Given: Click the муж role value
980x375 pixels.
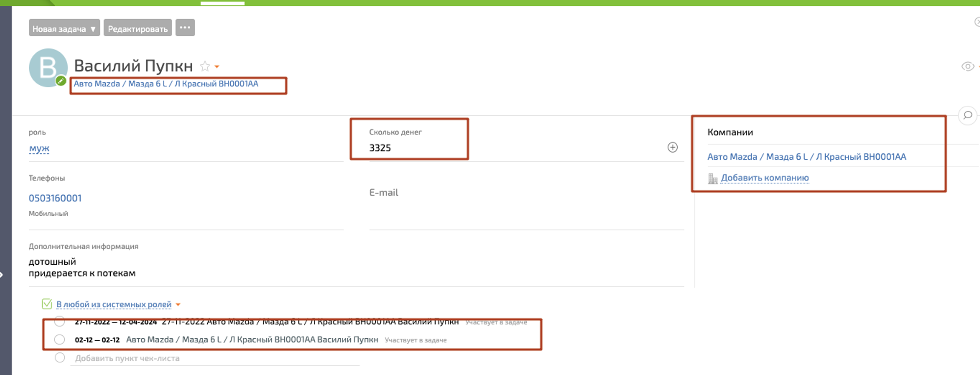Looking at the screenshot, I should pos(39,148).
